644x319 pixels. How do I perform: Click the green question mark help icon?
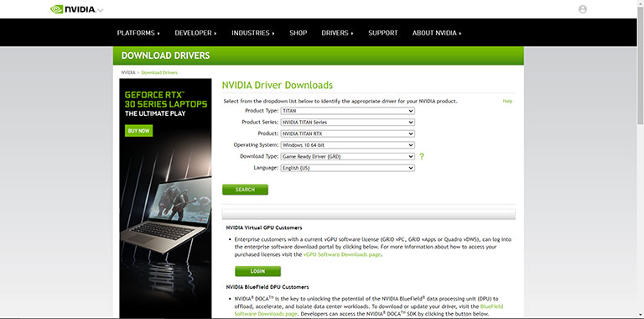(x=422, y=157)
